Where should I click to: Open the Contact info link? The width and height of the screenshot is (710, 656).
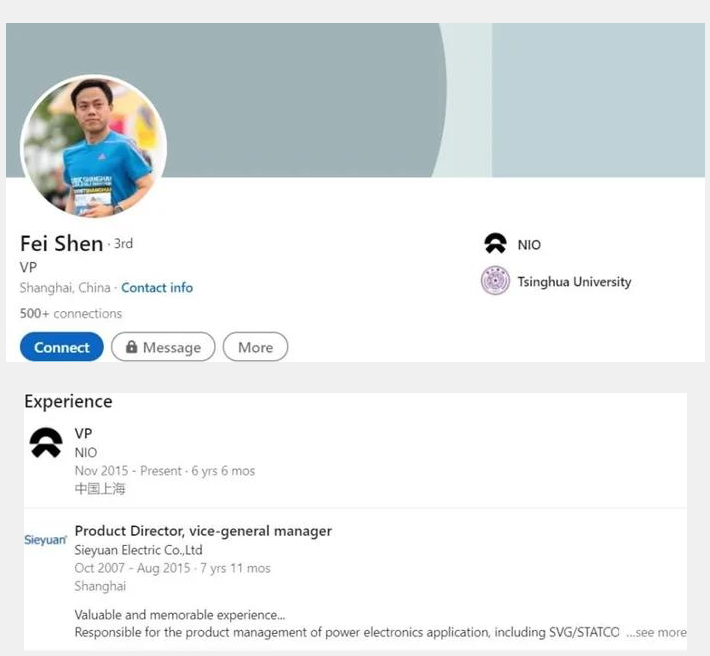coord(157,288)
